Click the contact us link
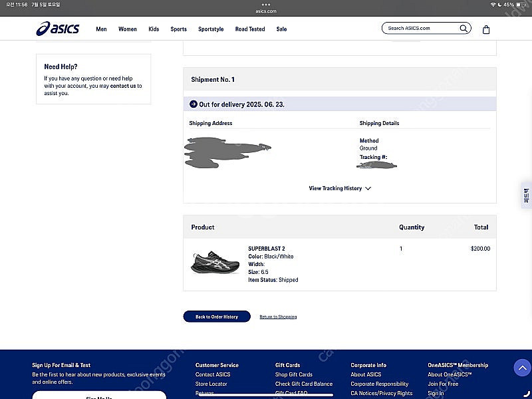Image resolution: width=532 pixels, height=399 pixels. 123,86
